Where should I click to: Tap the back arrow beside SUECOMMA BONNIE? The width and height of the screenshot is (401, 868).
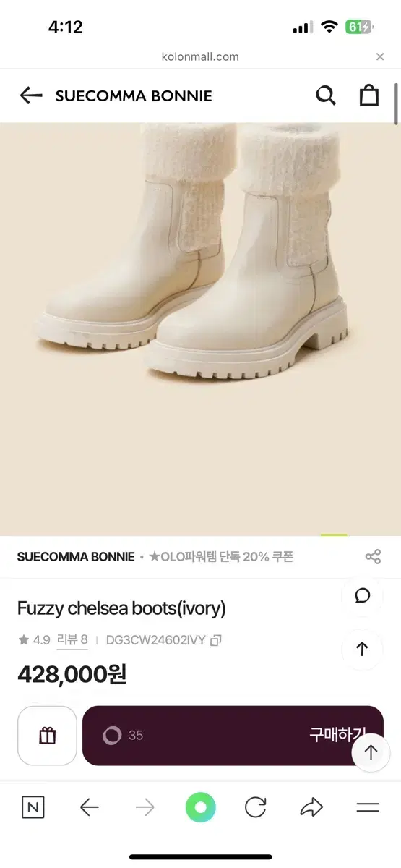click(30, 95)
